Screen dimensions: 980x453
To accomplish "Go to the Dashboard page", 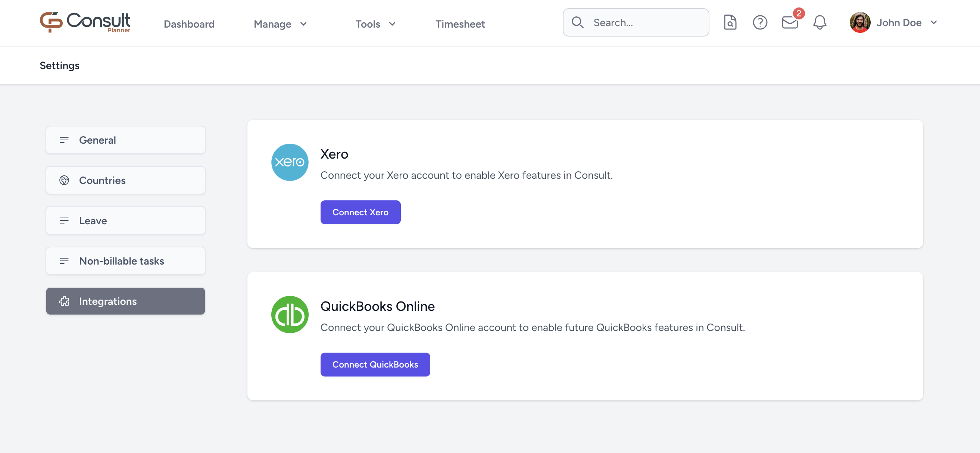I will tap(189, 24).
